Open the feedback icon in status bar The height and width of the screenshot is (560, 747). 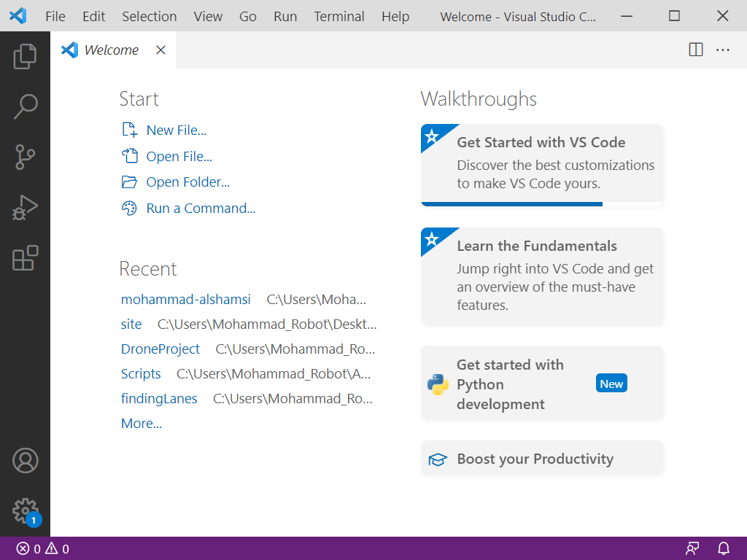point(692,548)
